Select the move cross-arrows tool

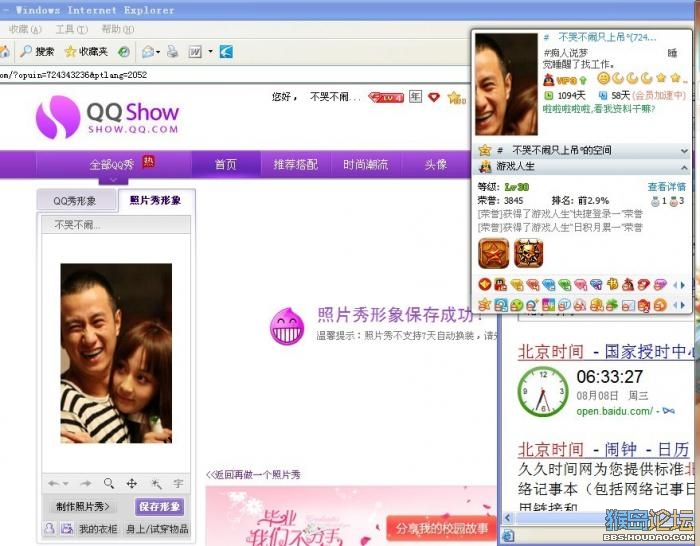coord(132,483)
